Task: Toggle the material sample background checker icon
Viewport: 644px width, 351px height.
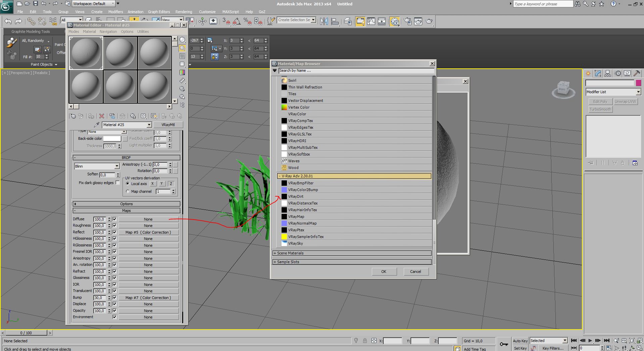Action: [x=182, y=56]
